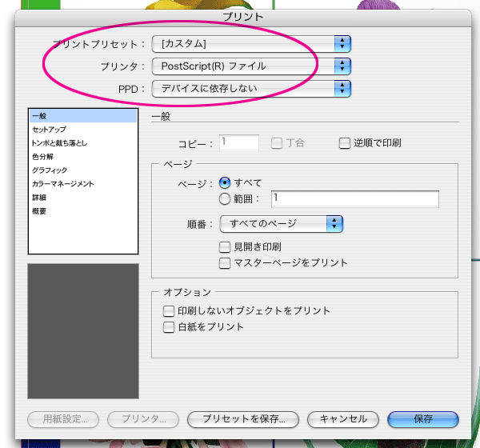Viewport: 480px width, 448px height.
Task: Toggle the 丁合 checkbox
Action: tap(277, 143)
